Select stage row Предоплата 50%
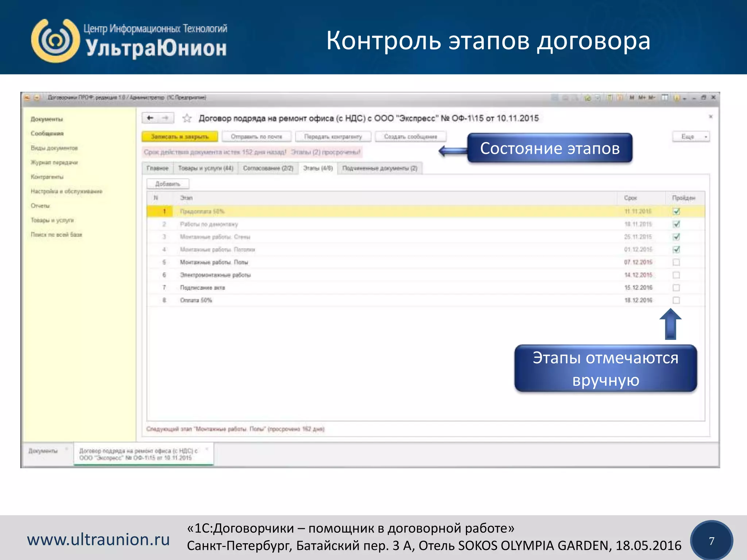 426,211
